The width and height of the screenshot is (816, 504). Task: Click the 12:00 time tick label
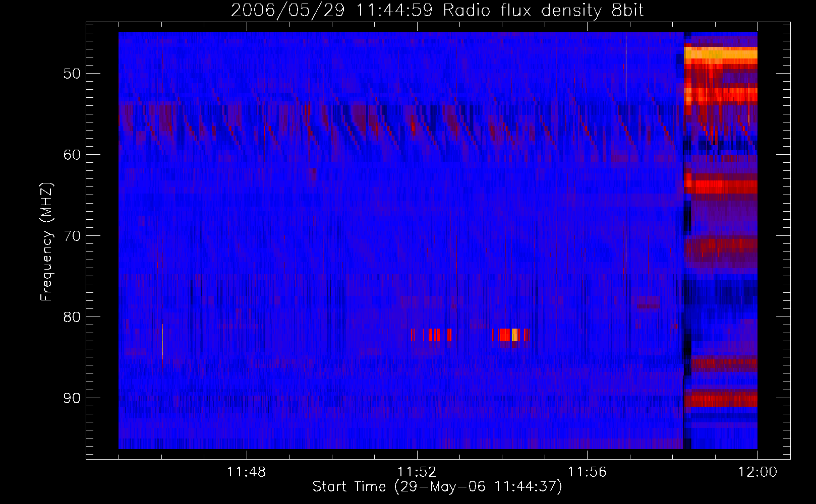[757, 472]
